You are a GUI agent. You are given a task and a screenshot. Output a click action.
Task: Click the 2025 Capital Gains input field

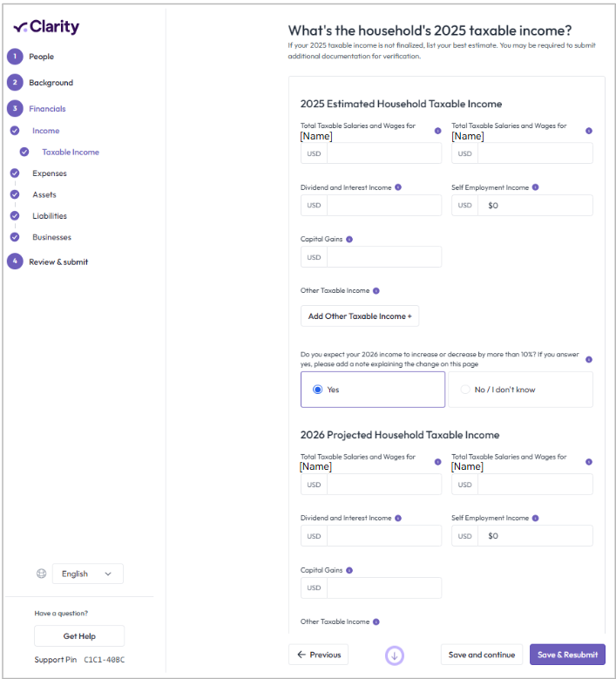tap(383, 257)
